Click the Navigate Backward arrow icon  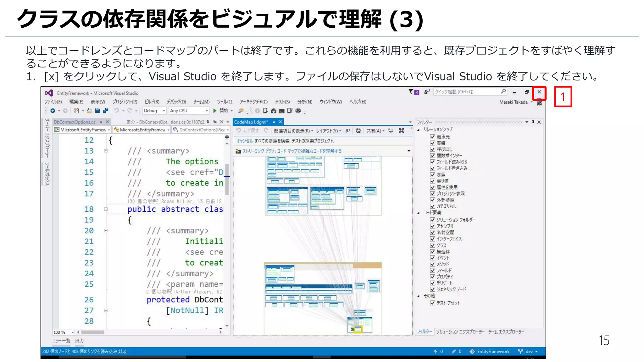pos(53,111)
